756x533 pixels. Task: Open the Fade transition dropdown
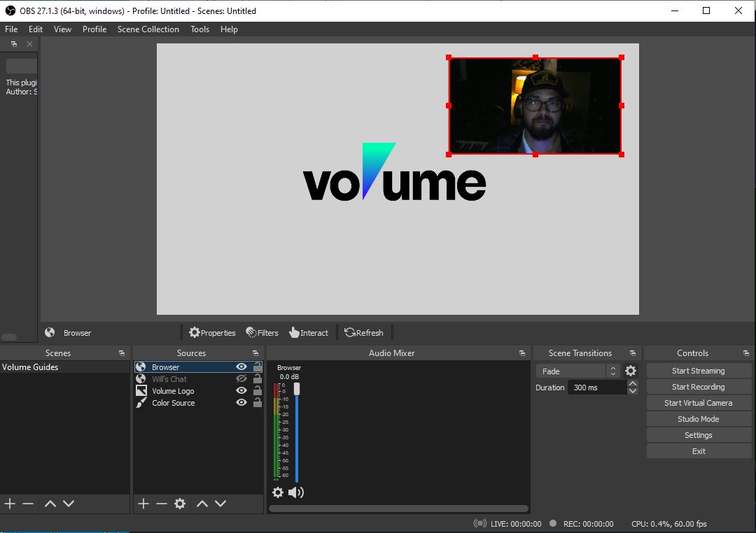pyautogui.click(x=577, y=371)
